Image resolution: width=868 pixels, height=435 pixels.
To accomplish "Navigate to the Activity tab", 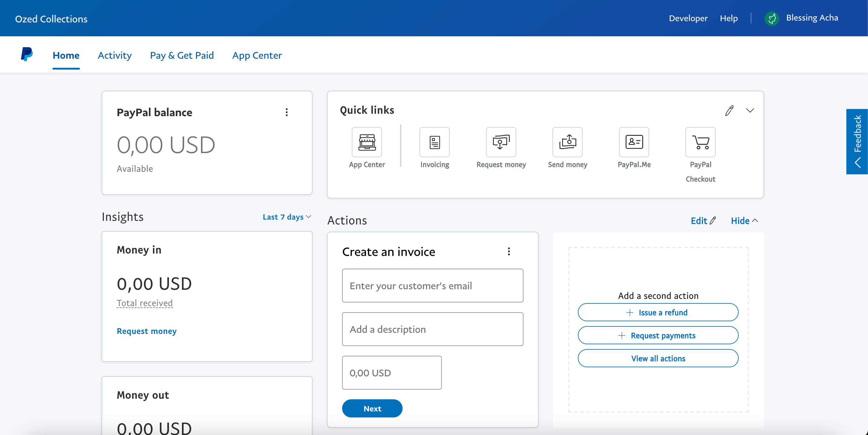I will (x=115, y=55).
